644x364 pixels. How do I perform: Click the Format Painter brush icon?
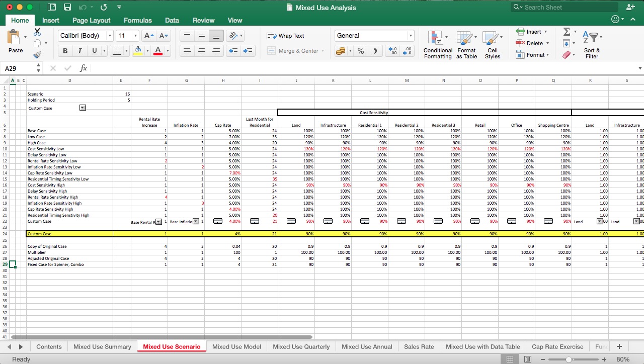tap(37, 55)
